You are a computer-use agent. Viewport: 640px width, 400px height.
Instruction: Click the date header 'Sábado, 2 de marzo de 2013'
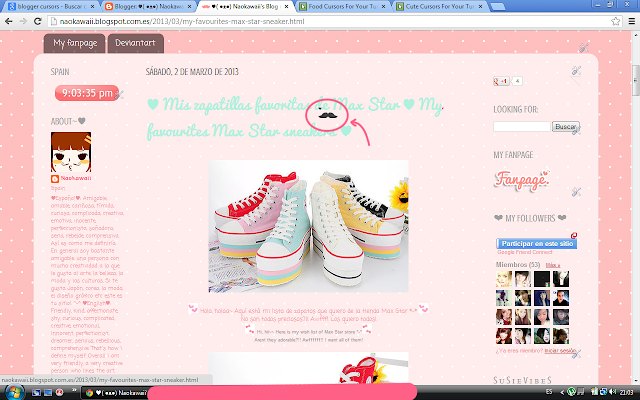[x=192, y=72]
